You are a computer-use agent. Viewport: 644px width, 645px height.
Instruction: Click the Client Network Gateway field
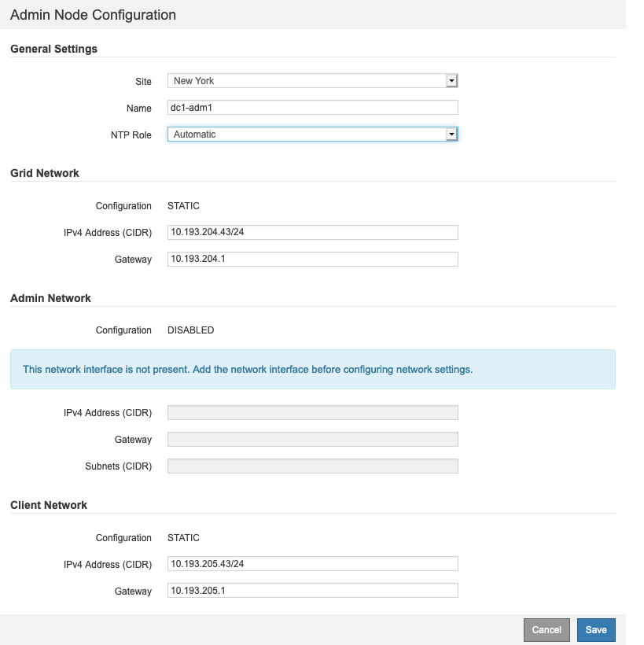pyautogui.click(x=312, y=591)
